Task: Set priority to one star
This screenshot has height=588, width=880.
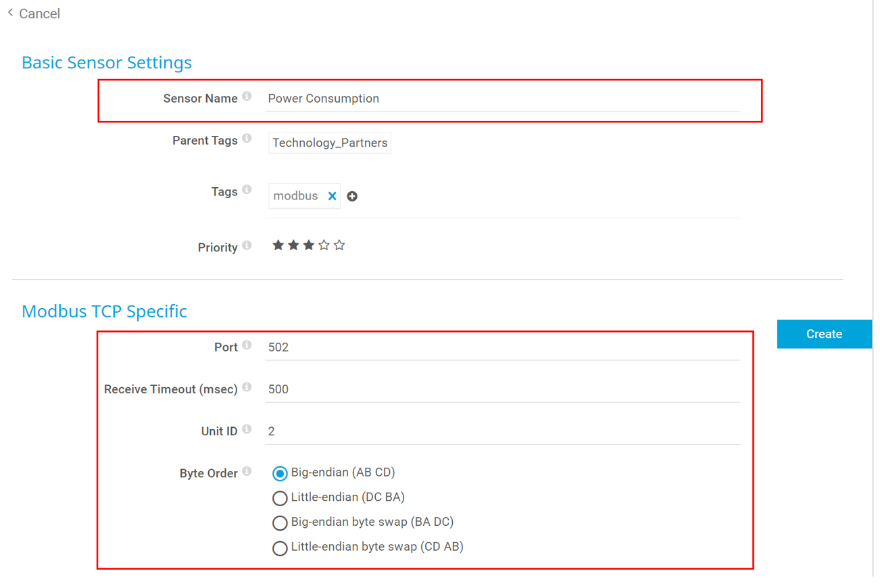Action: click(278, 245)
